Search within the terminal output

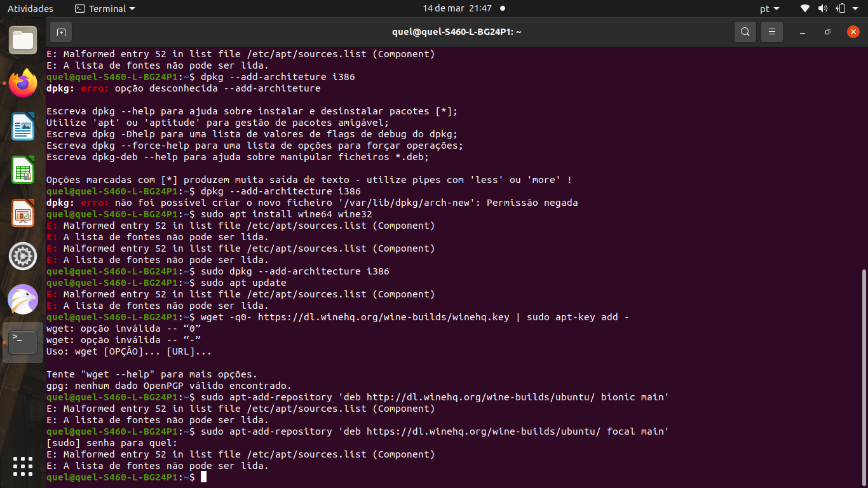(745, 32)
